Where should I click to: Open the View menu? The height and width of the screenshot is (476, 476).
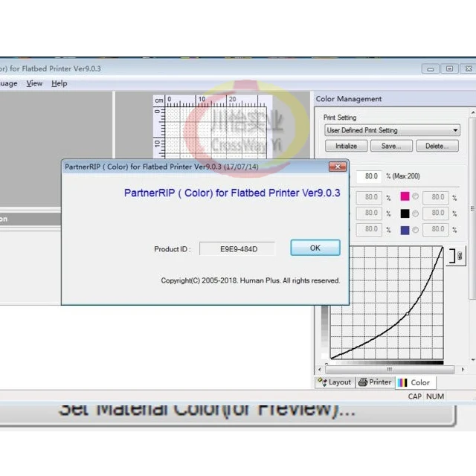tap(34, 83)
